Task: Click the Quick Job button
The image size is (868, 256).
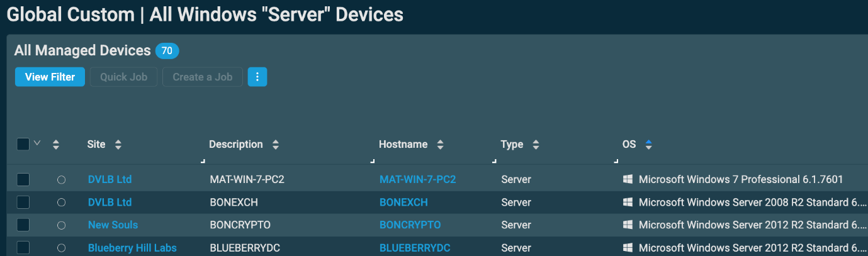Action: pyautogui.click(x=124, y=77)
